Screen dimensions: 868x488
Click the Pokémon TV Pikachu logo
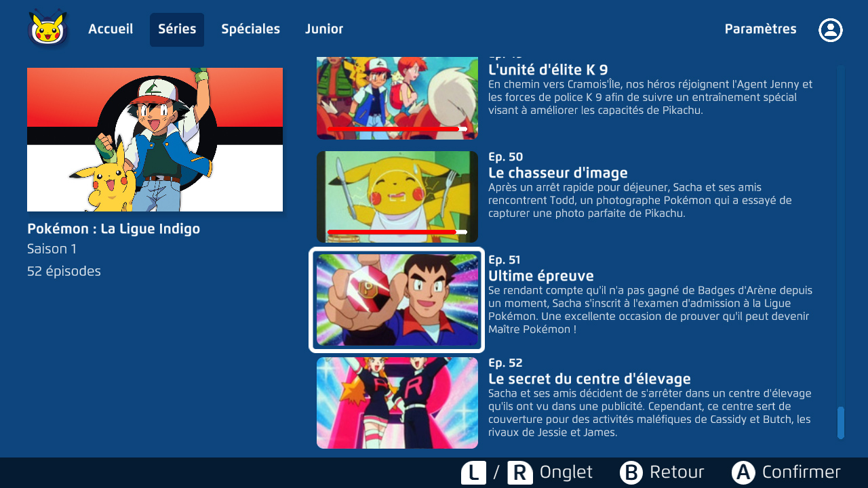click(x=47, y=29)
